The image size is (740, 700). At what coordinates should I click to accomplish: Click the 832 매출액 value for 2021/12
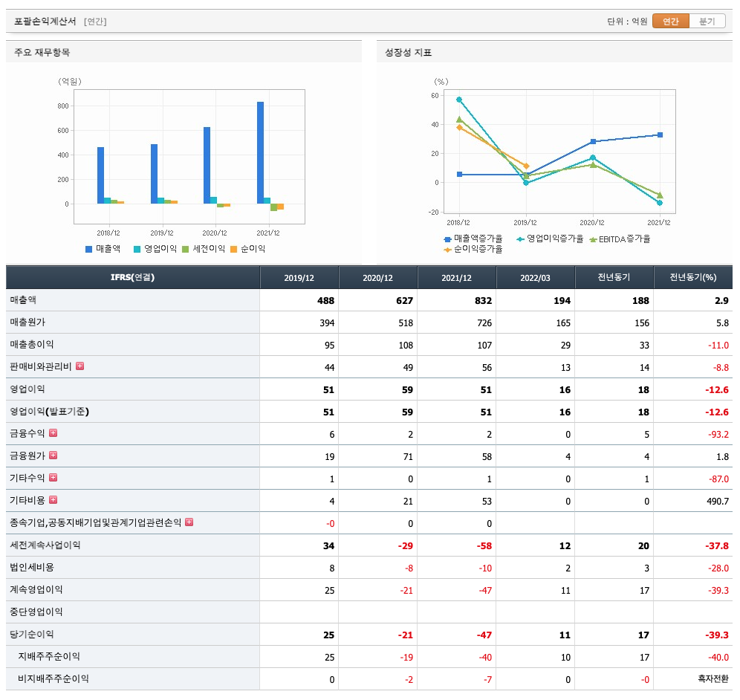[x=483, y=301]
